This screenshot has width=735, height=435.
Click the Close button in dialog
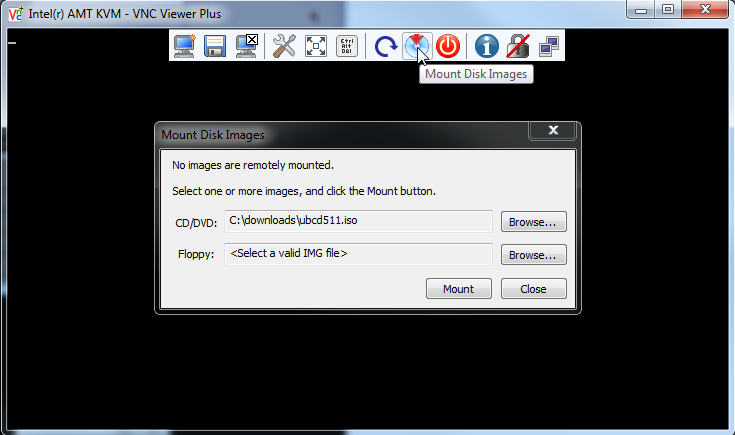coord(533,289)
